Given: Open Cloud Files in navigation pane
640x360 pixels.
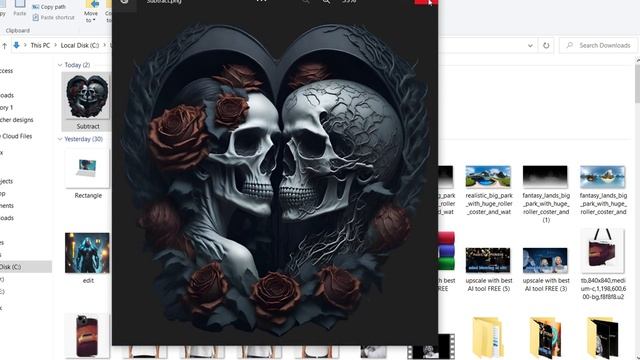Looking at the screenshot, I should click(x=16, y=136).
